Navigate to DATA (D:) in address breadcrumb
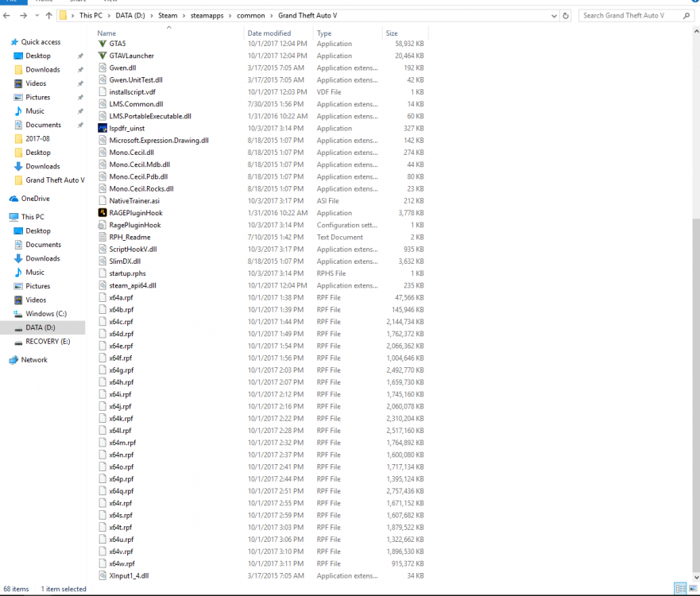Screen dimensions: 700x596 130,16
